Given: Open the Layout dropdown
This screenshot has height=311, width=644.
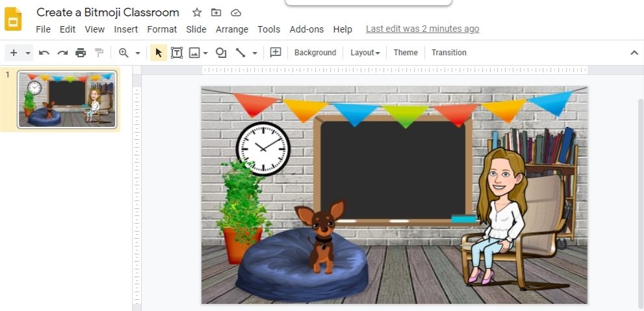Looking at the screenshot, I should pos(365,53).
